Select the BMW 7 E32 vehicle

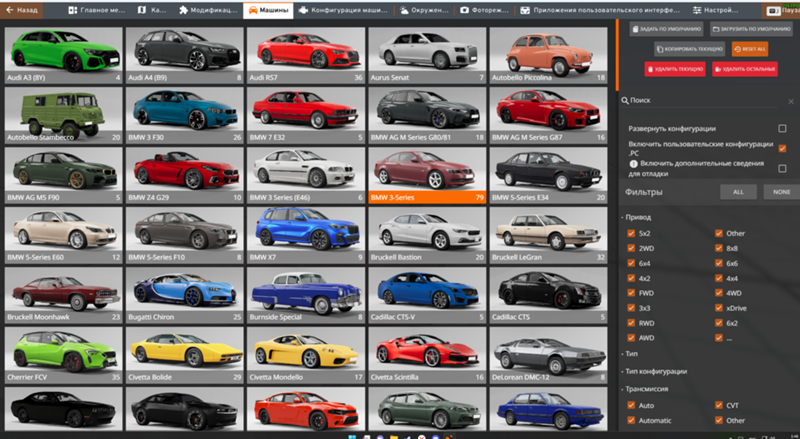tap(306, 115)
